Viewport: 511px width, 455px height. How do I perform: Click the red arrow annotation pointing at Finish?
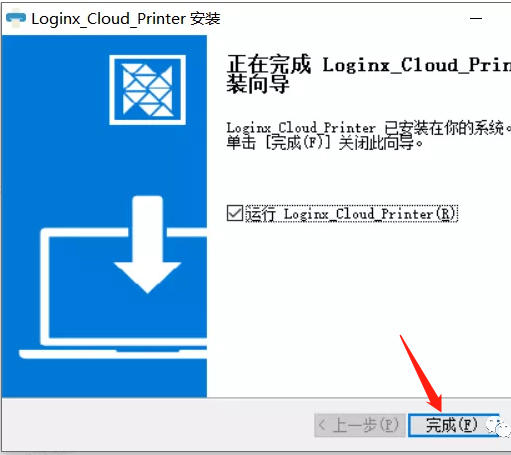(422, 373)
